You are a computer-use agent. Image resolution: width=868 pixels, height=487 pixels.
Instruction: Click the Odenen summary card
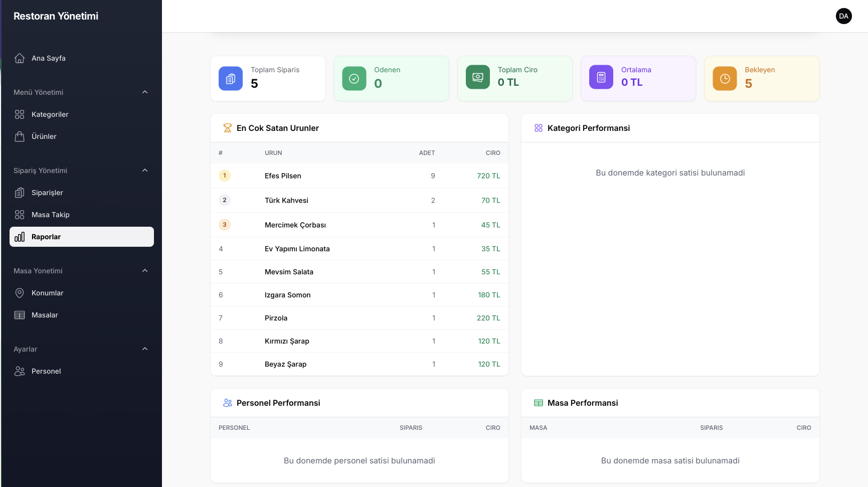(391, 78)
